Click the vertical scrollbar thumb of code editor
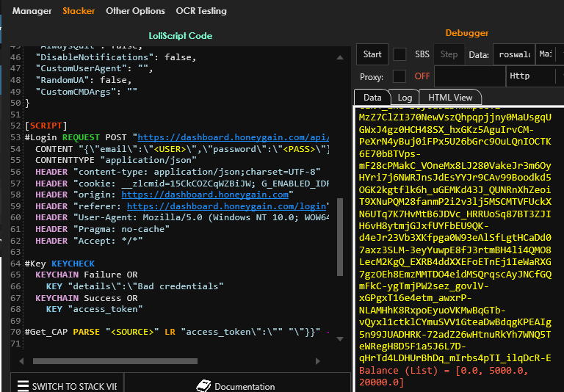Image resolution: width=564 pixels, height=392 pixels. [x=340, y=237]
